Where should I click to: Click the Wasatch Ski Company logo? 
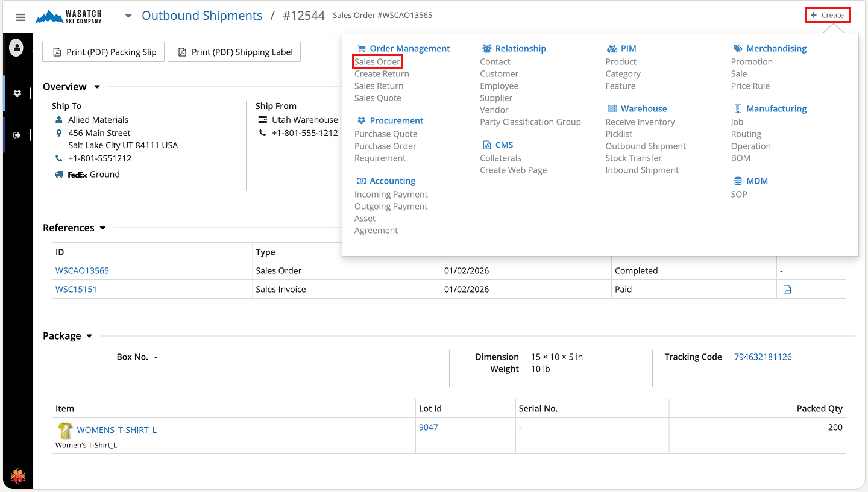click(x=69, y=17)
